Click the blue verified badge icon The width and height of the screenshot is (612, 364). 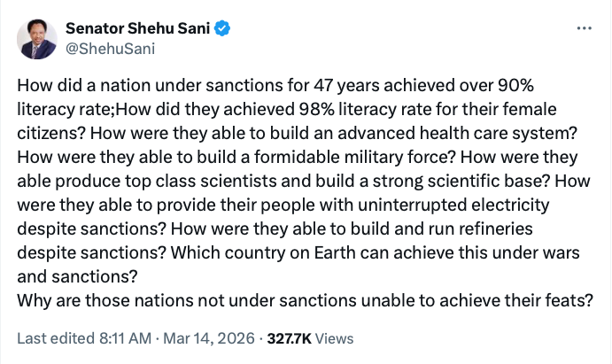[225, 27]
